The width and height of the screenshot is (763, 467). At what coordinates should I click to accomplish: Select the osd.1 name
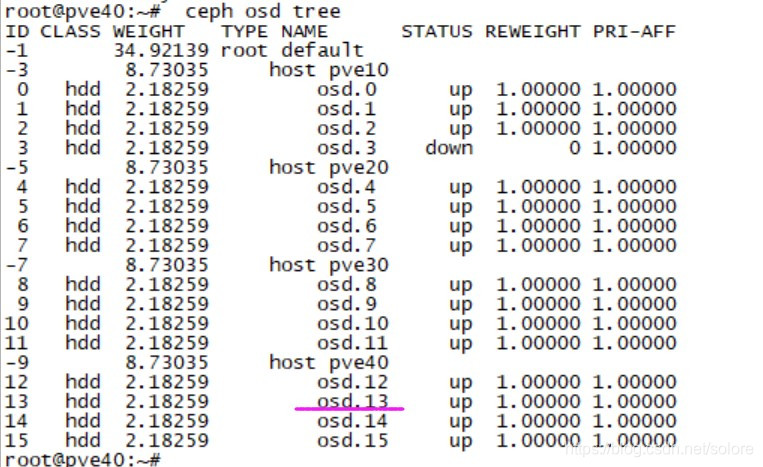pyautogui.click(x=347, y=109)
